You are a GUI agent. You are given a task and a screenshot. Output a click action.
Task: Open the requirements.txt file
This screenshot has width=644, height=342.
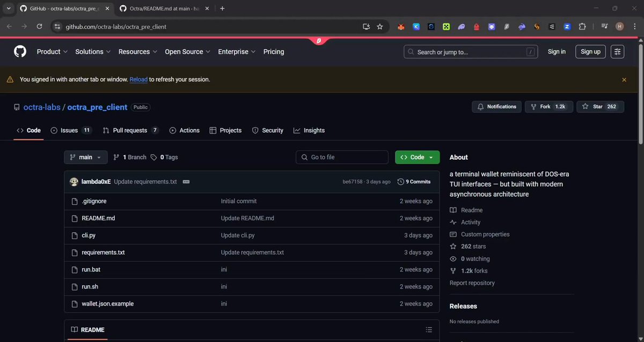point(103,252)
